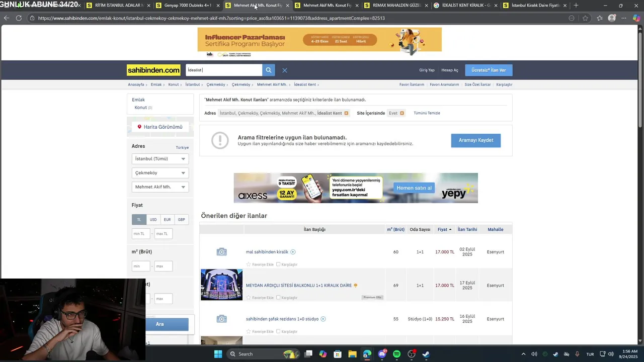
Task: Go back with the browser back arrow
Action: [6, 18]
